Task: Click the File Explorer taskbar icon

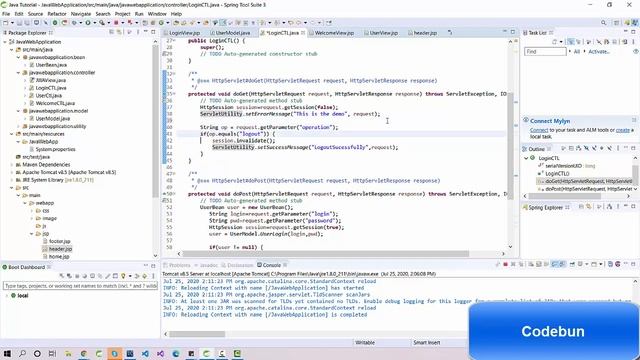Action: point(68,353)
